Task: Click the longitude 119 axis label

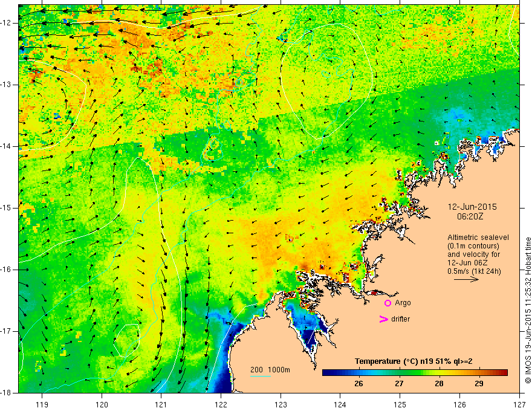Action: pyautogui.click(x=42, y=404)
